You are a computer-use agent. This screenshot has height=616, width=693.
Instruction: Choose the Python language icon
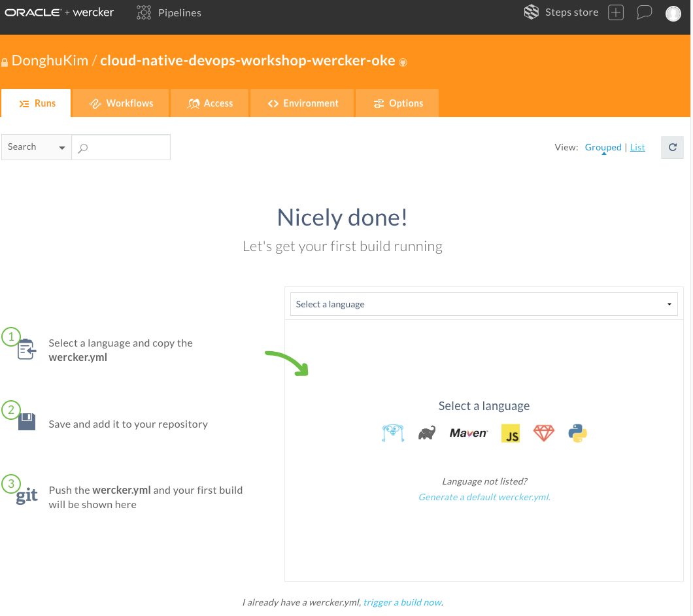point(578,434)
